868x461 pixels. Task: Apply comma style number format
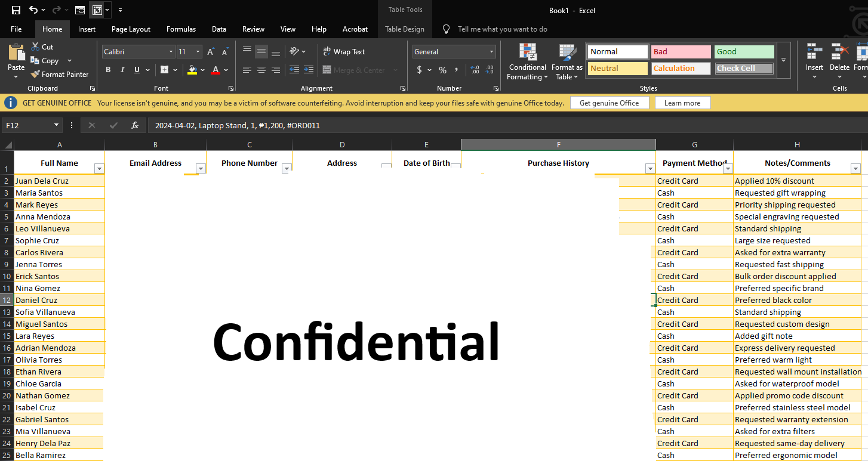coord(457,70)
